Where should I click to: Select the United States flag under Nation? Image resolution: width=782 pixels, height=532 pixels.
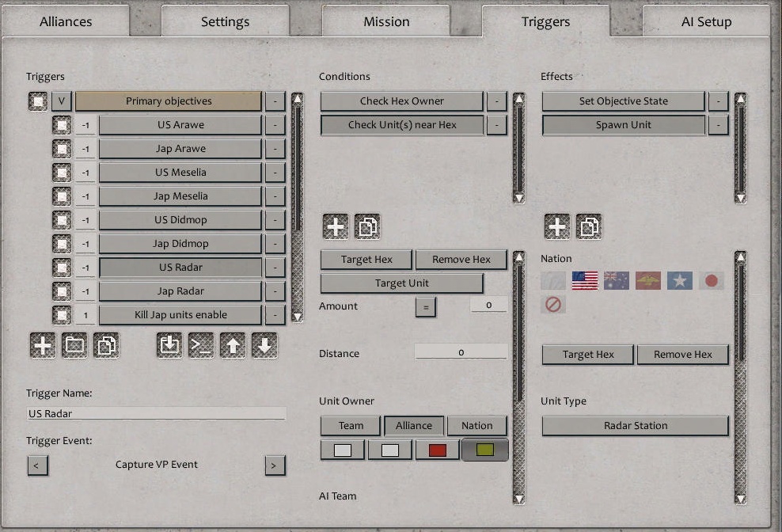click(x=585, y=280)
